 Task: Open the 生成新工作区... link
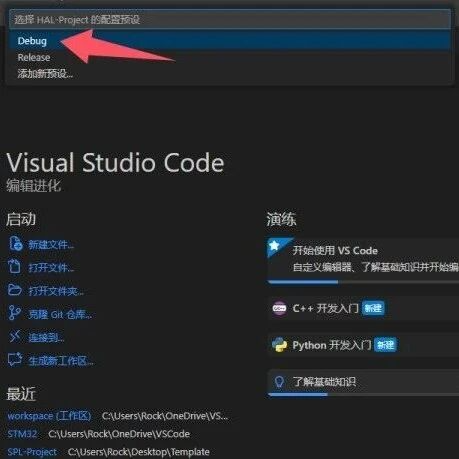click(61, 361)
